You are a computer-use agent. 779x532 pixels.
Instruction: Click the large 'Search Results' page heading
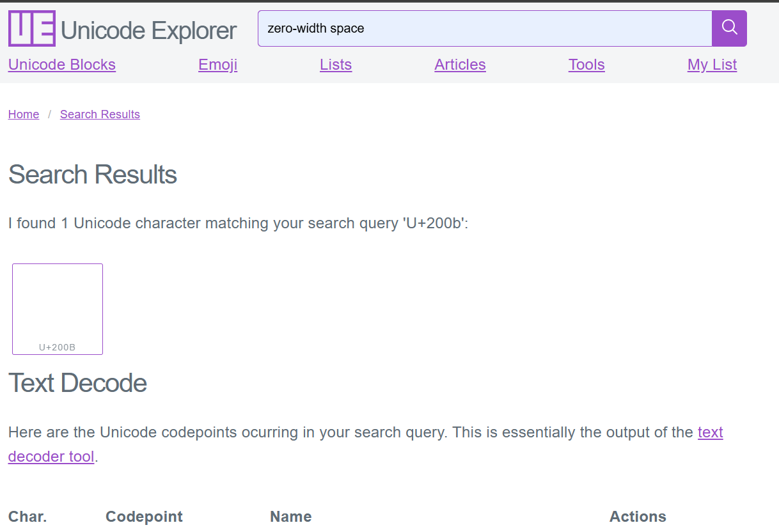pos(92,175)
